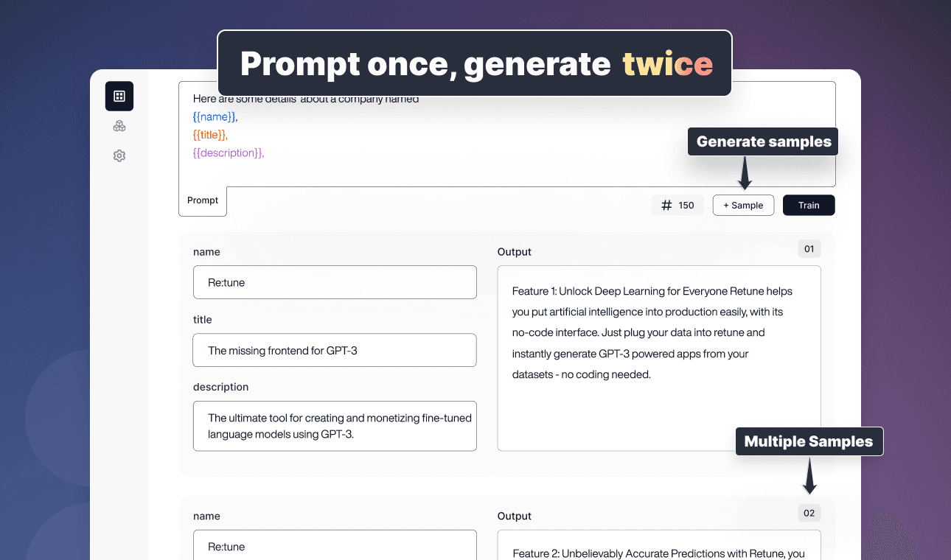Viewport: 951px width, 560px height.
Task: Open the settings gear icon in sidebar
Action: coord(119,156)
